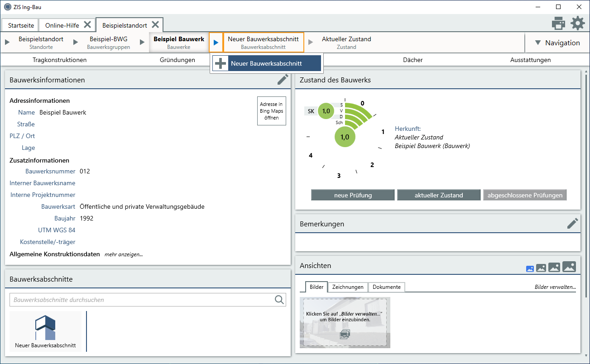The height and width of the screenshot is (364, 590).
Task: Click the Bauwerksabschnitte durchsuchen search field
Action: tap(140, 300)
